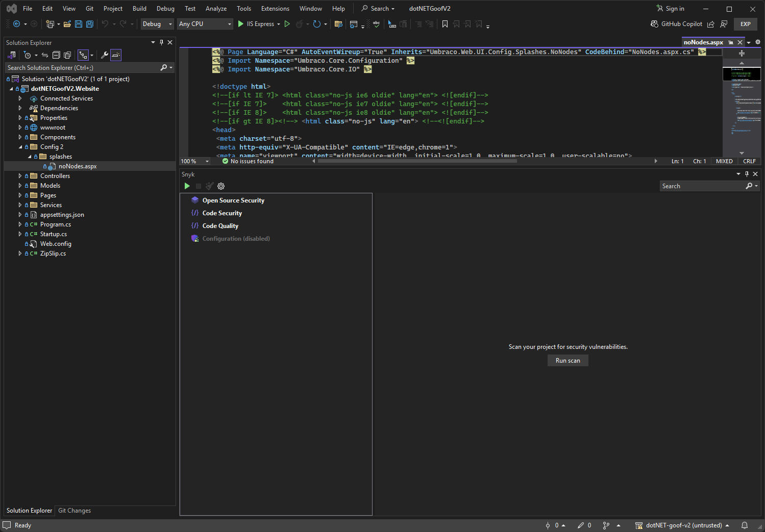
Task: Toggle the Solution Explorer view switch button
Action: (12, 55)
